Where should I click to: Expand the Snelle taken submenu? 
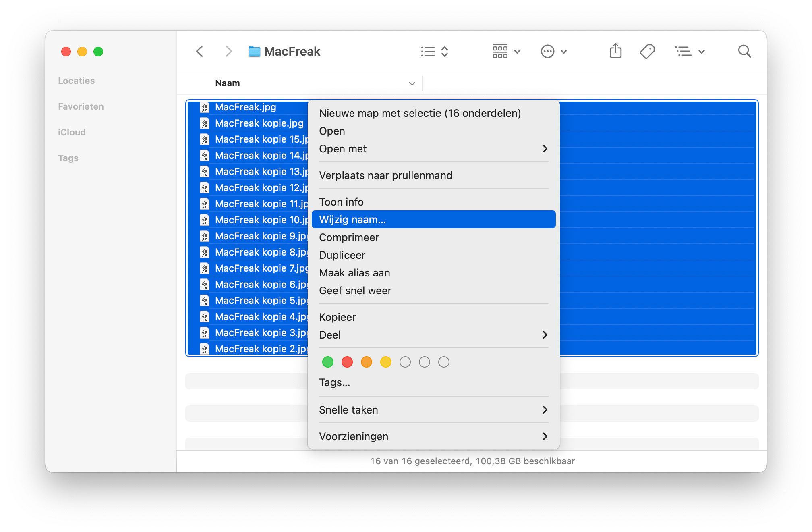[433, 410]
